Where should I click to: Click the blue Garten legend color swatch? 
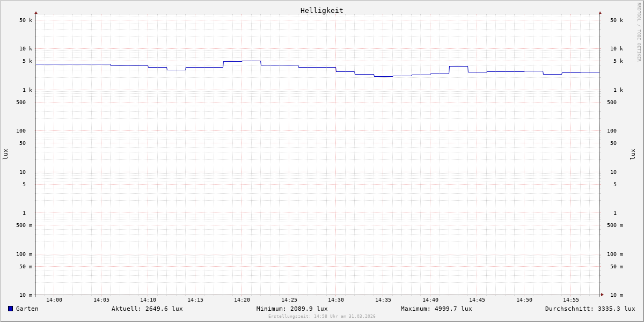[10, 309]
